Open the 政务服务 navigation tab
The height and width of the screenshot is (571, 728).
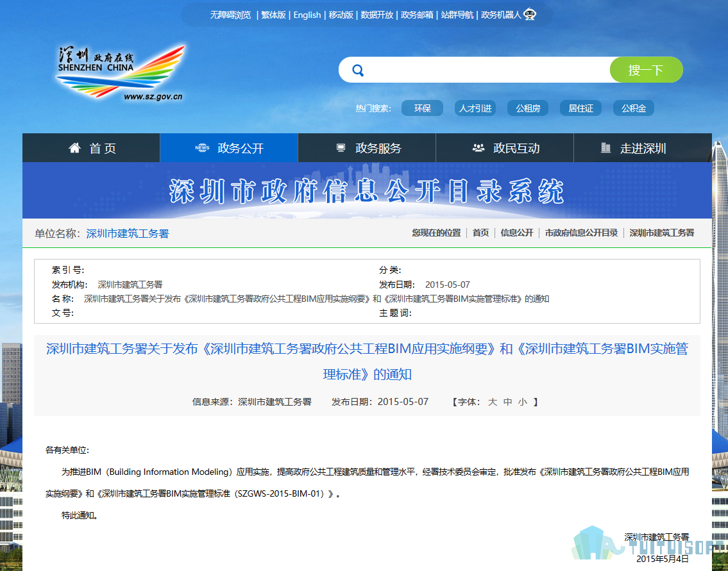point(367,148)
